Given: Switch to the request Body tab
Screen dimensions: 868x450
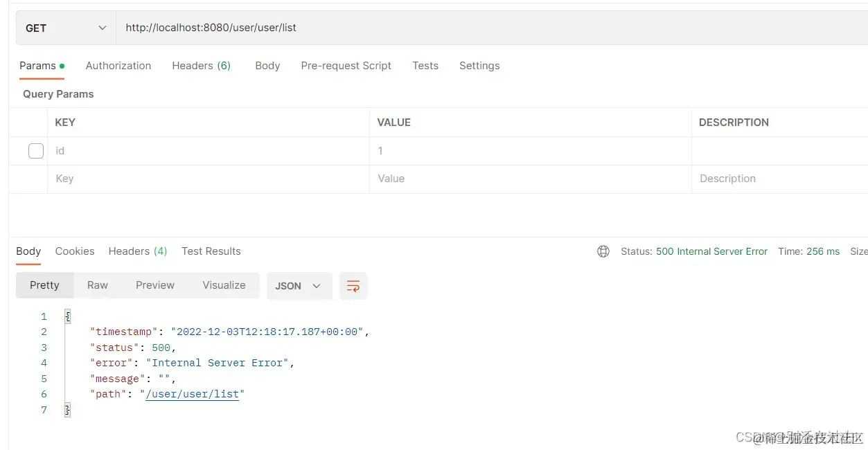Looking at the screenshot, I should (x=267, y=66).
